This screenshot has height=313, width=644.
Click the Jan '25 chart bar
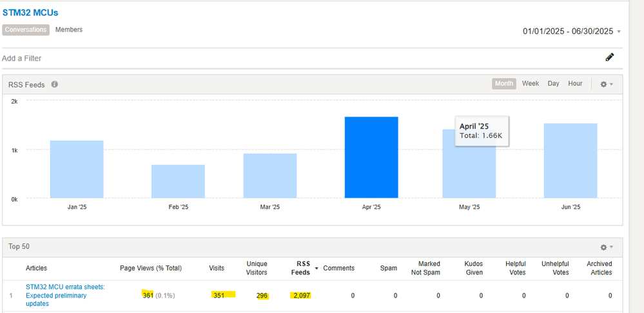click(x=77, y=169)
